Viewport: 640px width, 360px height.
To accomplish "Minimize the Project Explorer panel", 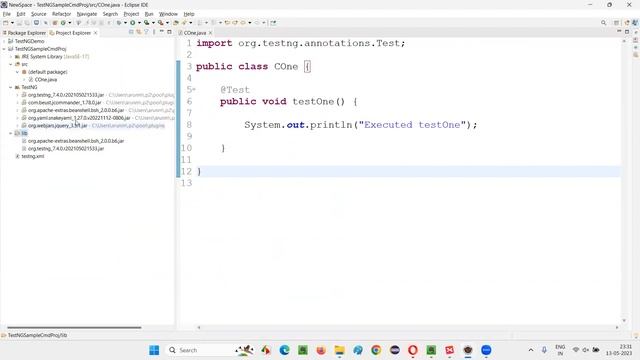I will point(162,32).
